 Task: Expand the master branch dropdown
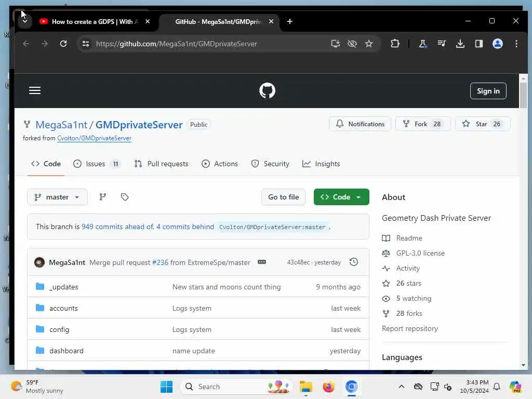point(57,197)
